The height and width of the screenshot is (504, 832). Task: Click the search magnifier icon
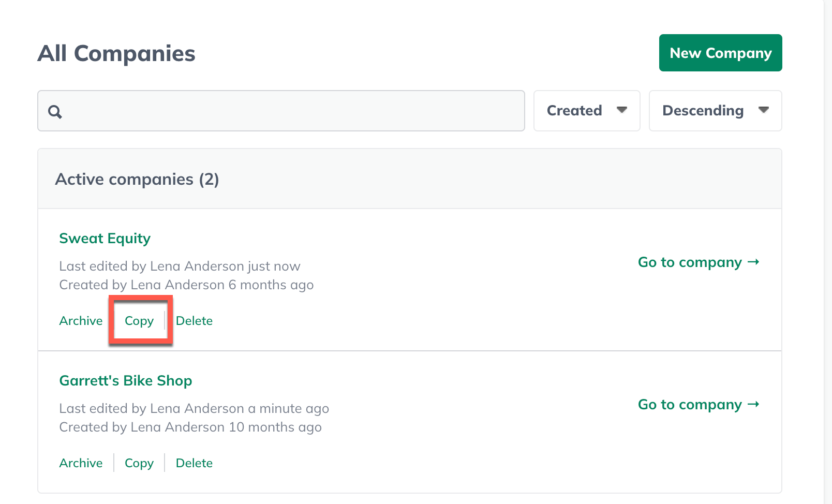click(x=54, y=111)
